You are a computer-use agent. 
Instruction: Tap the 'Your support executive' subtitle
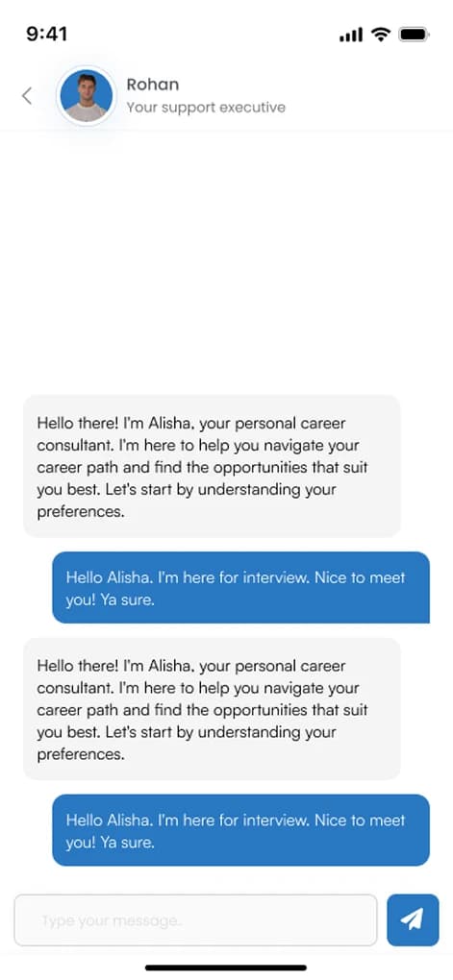(206, 108)
